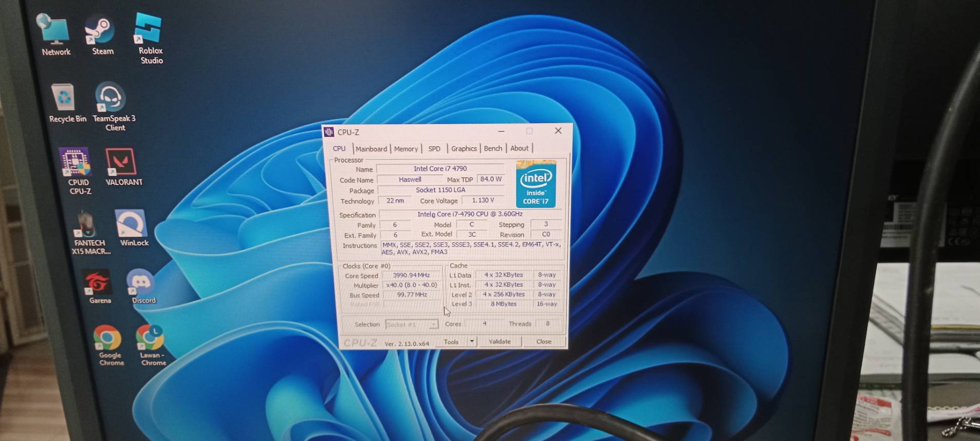Screen dimensions: 980x441
Task: Select the WinLock desktop icon
Action: coord(132,228)
